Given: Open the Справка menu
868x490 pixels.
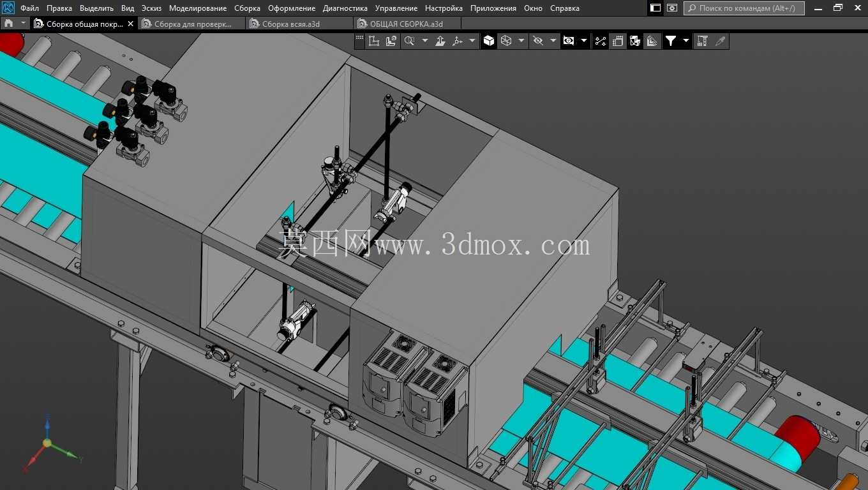Looking at the screenshot, I should 565,8.
